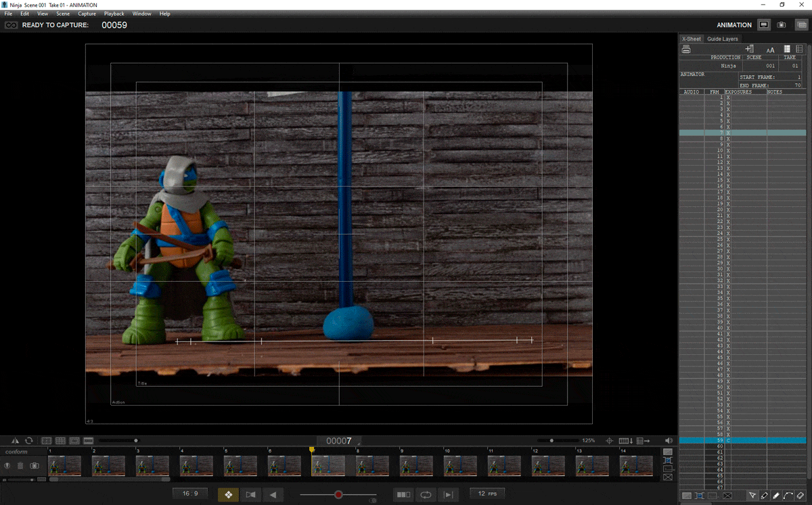
Task: Toggle the grid overlay icon
Action: (60, 441)
